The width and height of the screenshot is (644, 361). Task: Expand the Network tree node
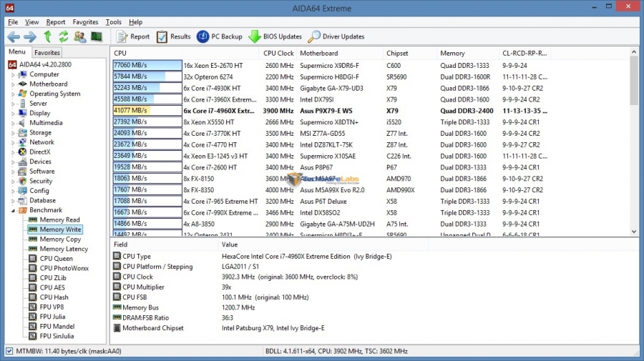click(x=13, y=142)
